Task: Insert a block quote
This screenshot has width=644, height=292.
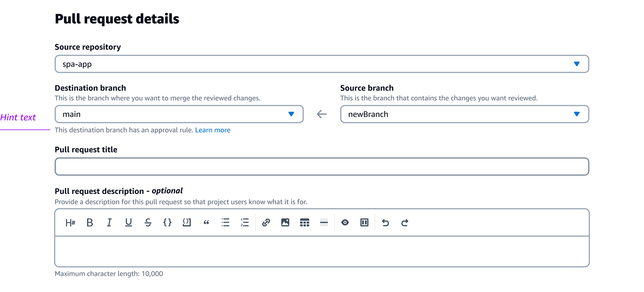Action: point(206,222)
